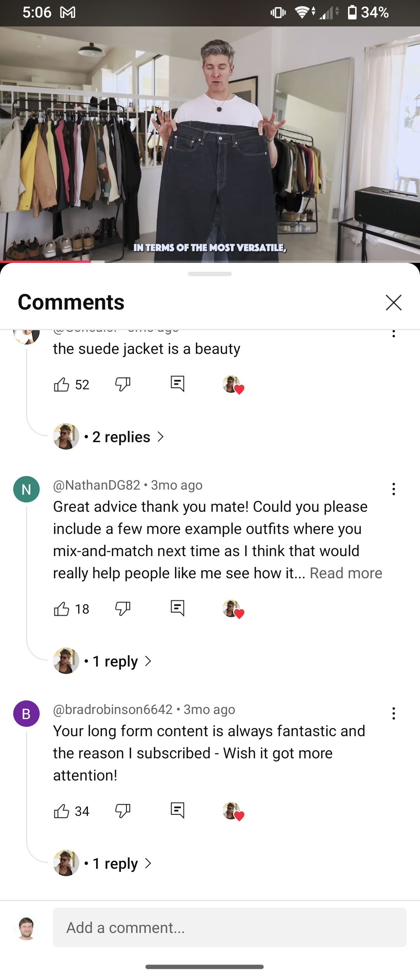The height and width of the screenshot is (980, 420).
Task: Open options for bradrobinson6642's comment
Action: 394,713
